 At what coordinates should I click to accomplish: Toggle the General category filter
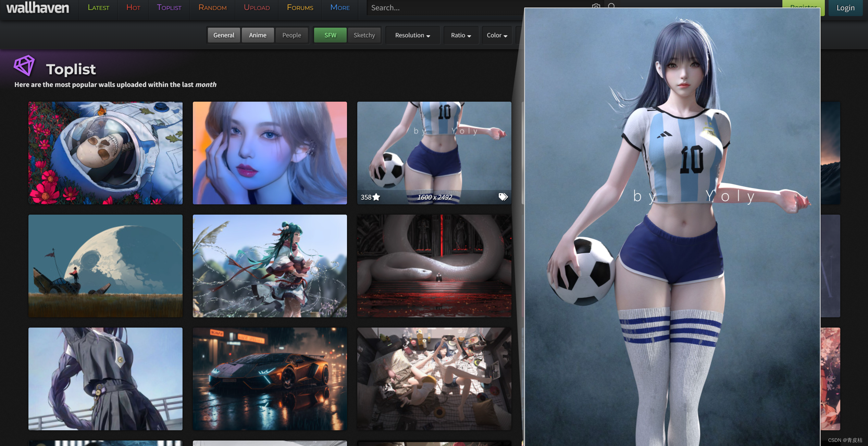click(224, 35)
